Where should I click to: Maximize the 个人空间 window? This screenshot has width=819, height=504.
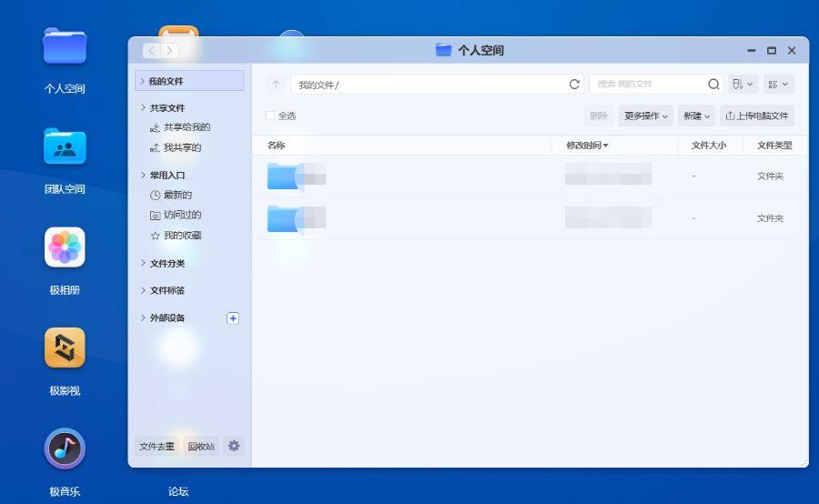(x=772, y=51)
